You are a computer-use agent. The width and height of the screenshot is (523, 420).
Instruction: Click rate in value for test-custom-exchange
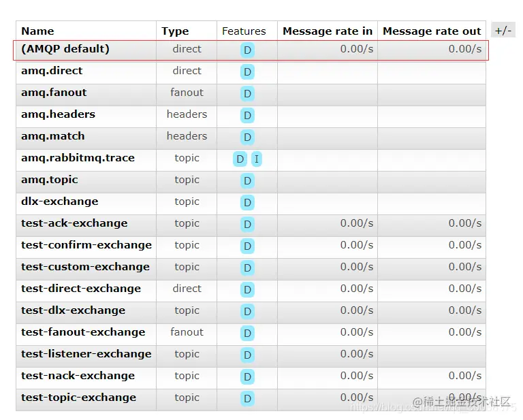pos(357,267)
